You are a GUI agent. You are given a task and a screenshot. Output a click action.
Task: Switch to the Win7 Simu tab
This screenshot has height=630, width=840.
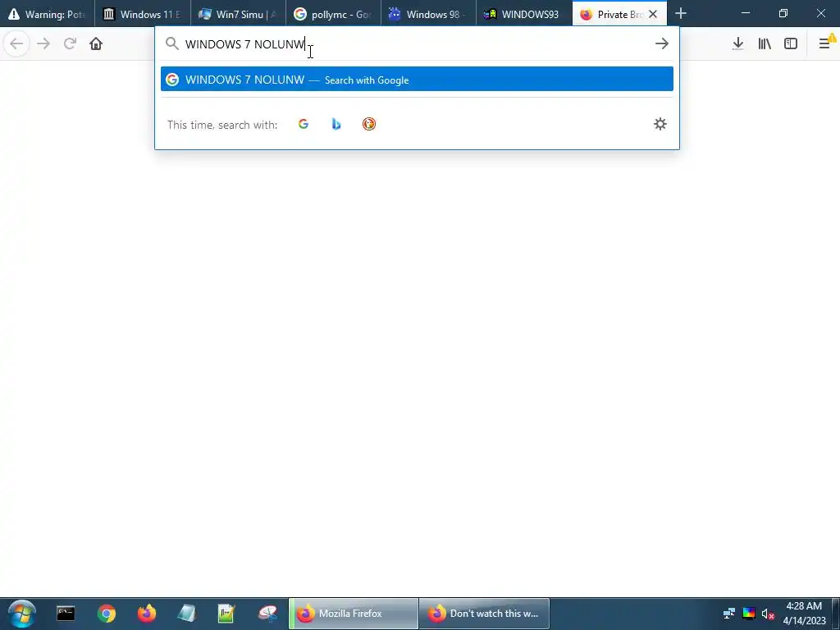(x=238, y=14)
